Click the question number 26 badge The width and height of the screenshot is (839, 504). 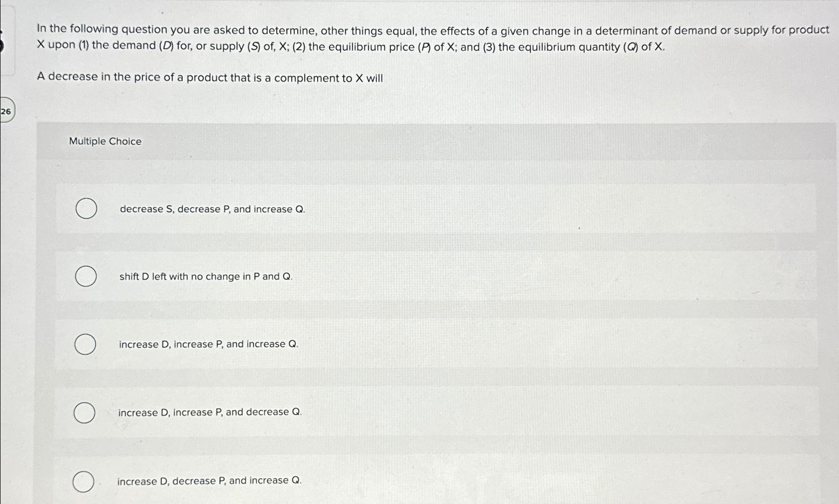point(6,111)
